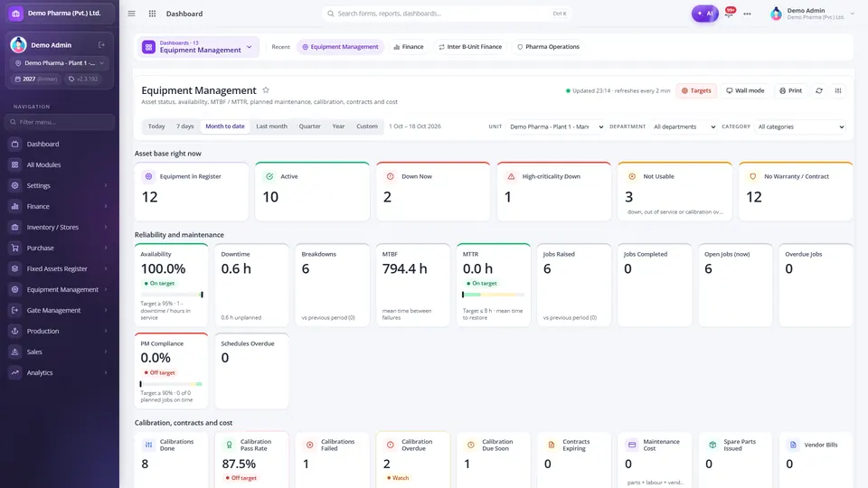Click the Vendor Bills card icon
868x488 pixels.
[x=793, y=445]
